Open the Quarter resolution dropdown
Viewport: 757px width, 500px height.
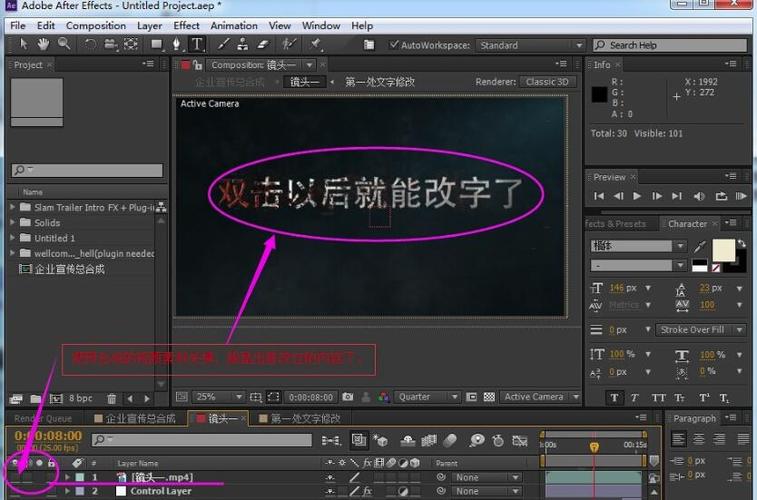point(427,397)
